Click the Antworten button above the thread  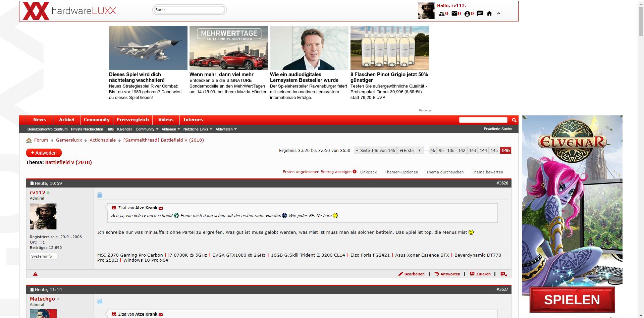pyautogui.click(x=44, y=153)
